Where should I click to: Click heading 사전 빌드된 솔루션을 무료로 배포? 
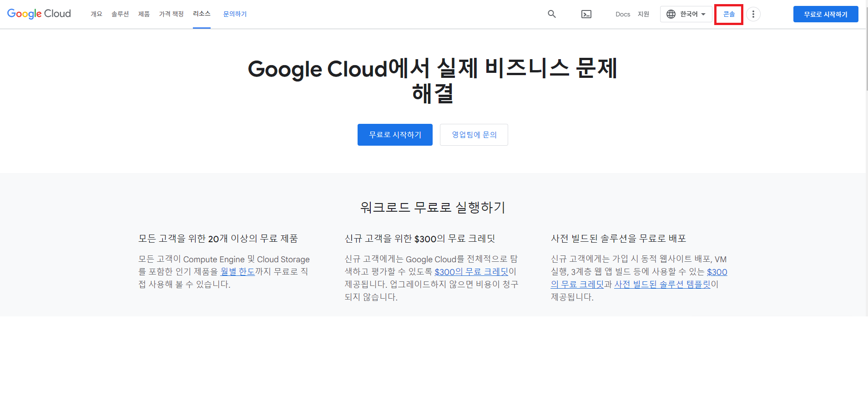(618, 239)
